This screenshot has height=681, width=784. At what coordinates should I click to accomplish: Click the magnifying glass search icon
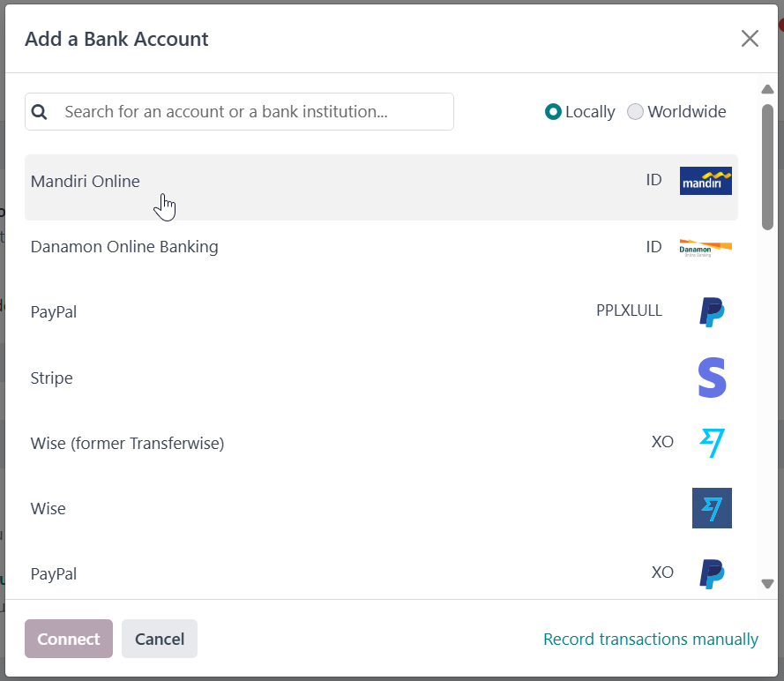tap(39, 112)
